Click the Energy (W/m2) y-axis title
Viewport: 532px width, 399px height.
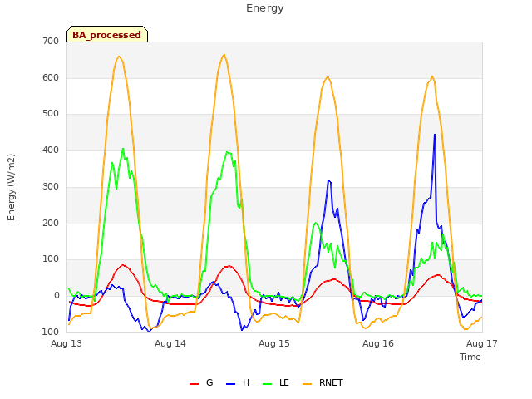point(11,187)
